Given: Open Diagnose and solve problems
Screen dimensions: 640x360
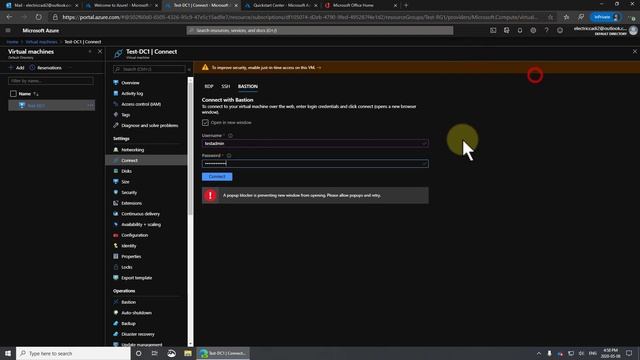Looking at the screenshot, I should [x=149, y=125].
